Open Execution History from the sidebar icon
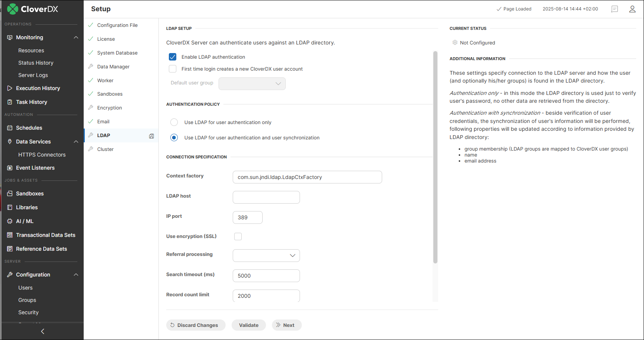644x340 pixels. [9, 88]
